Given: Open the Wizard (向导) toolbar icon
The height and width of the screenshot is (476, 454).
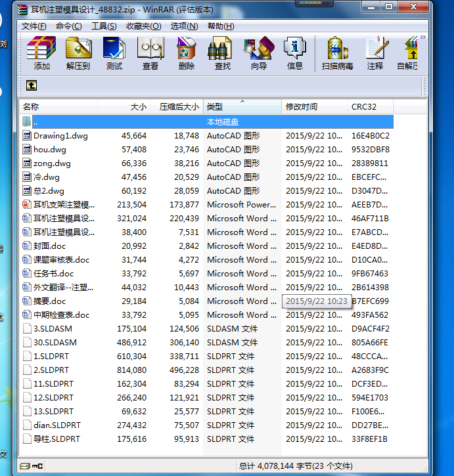Looking at the screenshot, I should click(x=259, y=48).
